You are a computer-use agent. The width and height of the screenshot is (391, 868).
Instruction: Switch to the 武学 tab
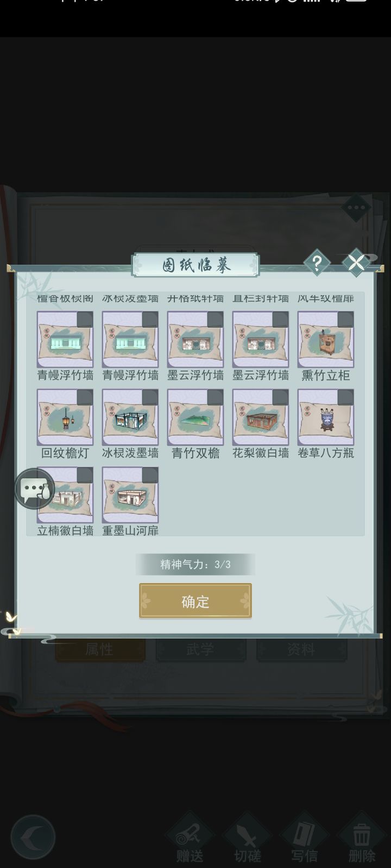coord(201,649)
